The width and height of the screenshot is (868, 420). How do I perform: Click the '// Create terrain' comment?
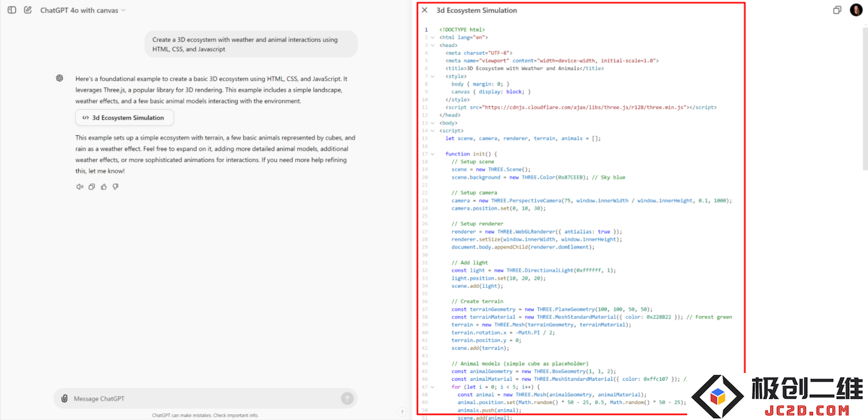point(477,301)
